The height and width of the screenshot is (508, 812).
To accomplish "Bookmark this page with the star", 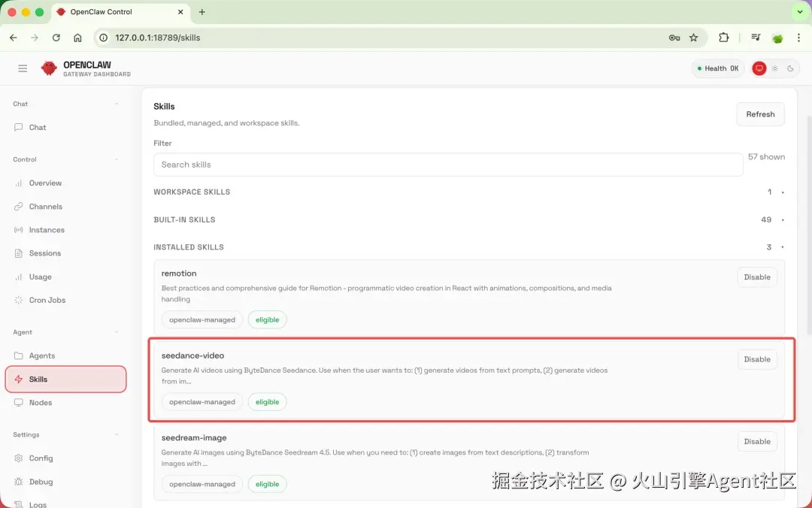I will coord(693,38).
